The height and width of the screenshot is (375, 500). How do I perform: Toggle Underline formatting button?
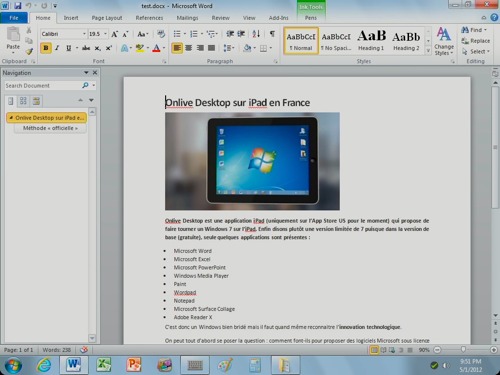pyautogui.click(x=68, y=48)
